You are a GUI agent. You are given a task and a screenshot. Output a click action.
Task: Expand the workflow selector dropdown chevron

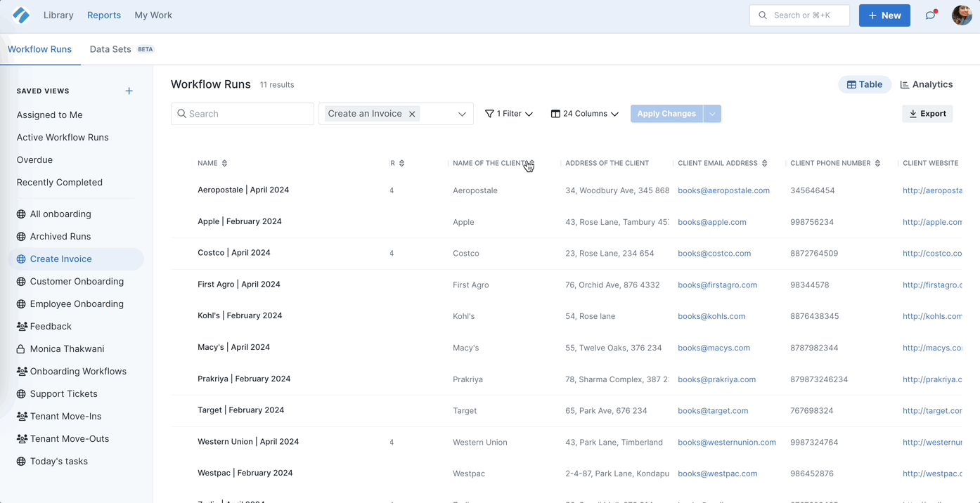[x=462, y=114]
